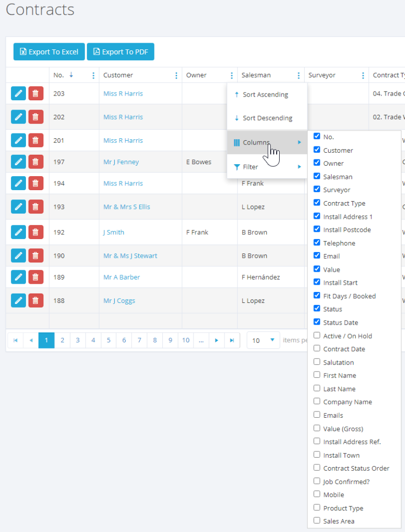Screen dimensions: 405x532
Task: Open column menu dots for Owner column
Action: pos(231,75)
